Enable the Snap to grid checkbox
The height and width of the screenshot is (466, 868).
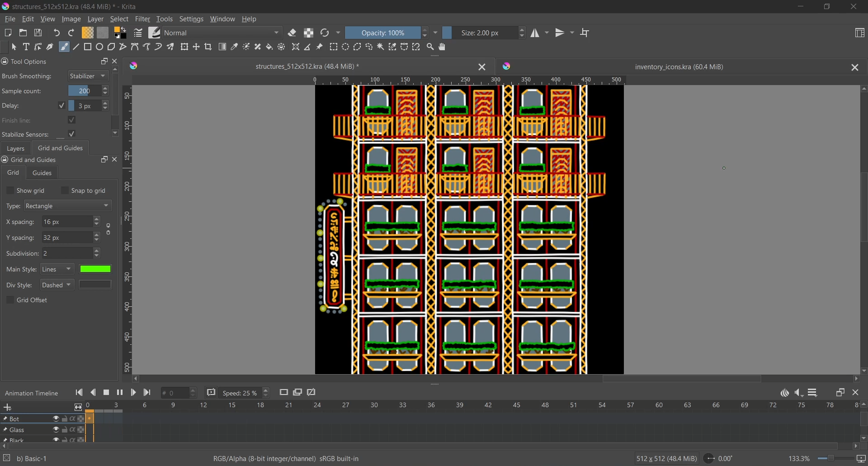coord(65,191)
